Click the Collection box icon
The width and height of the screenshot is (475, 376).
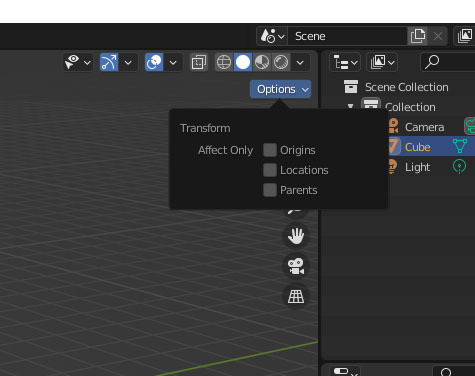(371, 105)
